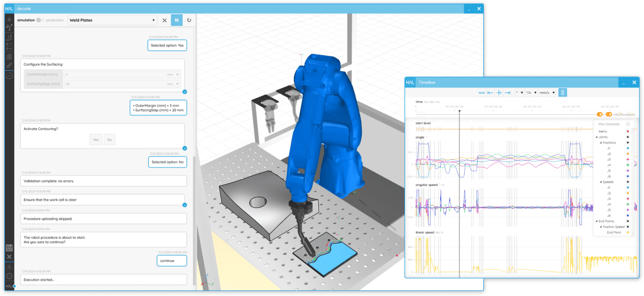The width and height of the screenshot is (644, 296).
Task: Toggle visibility of J2 position channel
Action: tap(628, 154)
